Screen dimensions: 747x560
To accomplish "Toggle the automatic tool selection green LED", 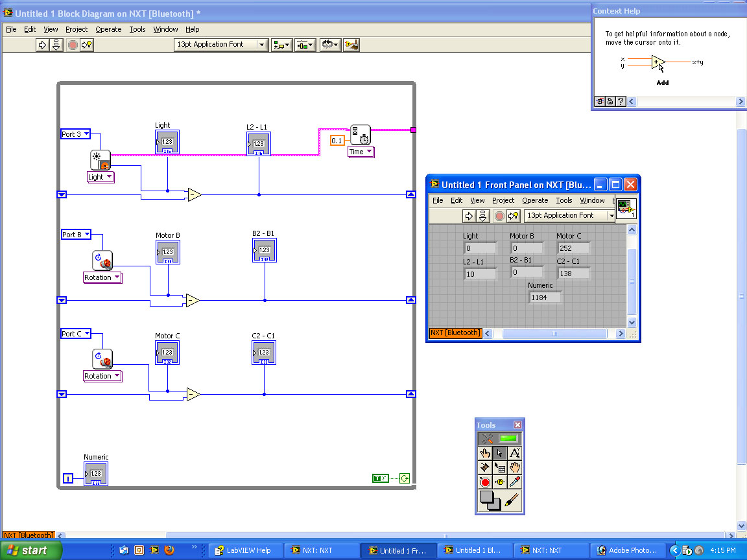I will click(508, 439).
